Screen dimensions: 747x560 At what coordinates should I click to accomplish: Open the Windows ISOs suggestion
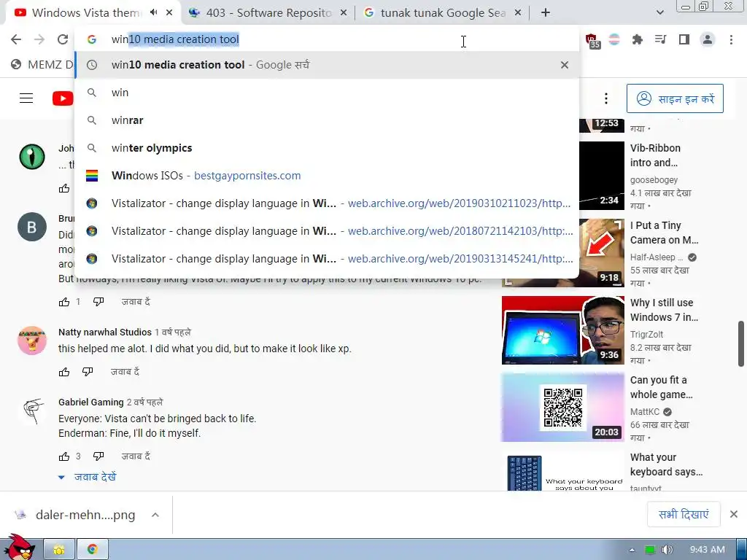[328, 176]
